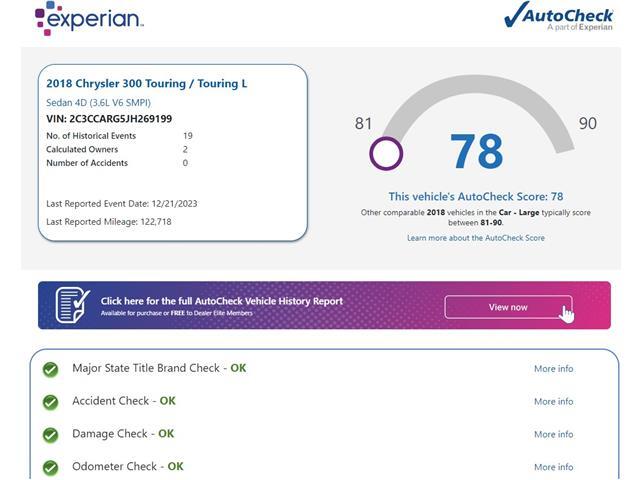Click the purple score marker circle on the gauge
Viewport: 640px width, 480px height.
click(x=386, y=153)
